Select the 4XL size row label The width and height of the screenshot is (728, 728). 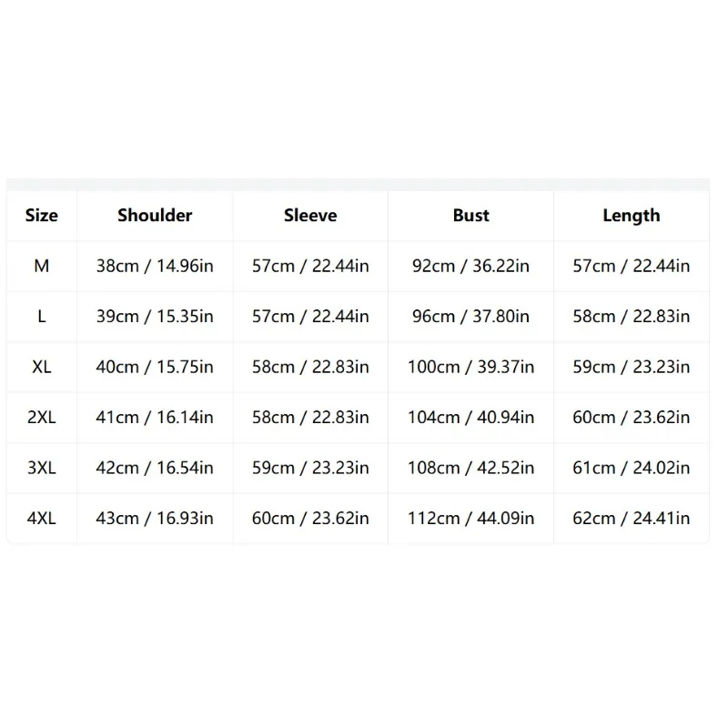[42, 518]
